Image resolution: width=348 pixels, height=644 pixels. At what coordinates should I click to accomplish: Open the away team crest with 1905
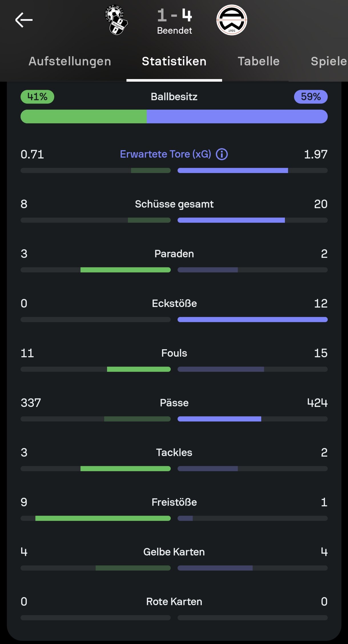coord(232,20)
